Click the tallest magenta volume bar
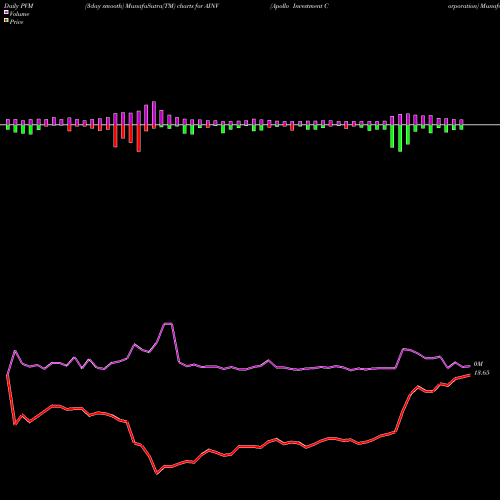Screen dimensions: 500x500 click(x=154, y=113)
